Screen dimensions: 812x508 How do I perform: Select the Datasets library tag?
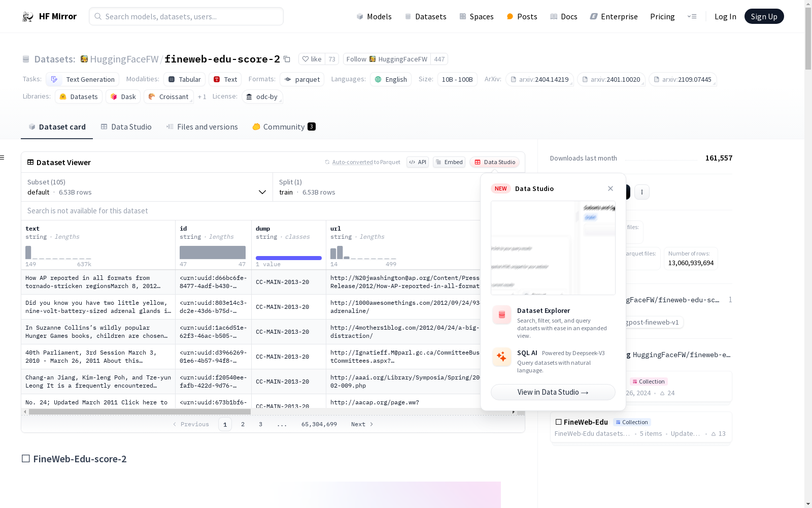[79, 97]
